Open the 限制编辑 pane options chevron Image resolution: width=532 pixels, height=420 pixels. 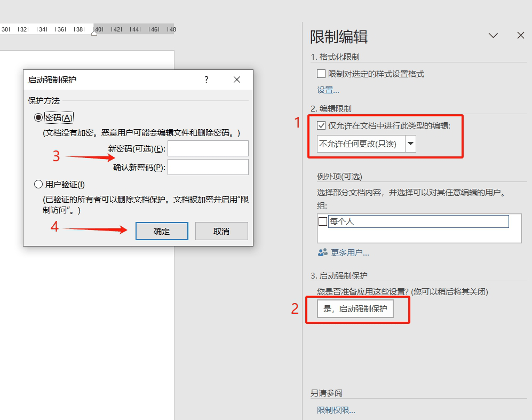pos(493,36)
